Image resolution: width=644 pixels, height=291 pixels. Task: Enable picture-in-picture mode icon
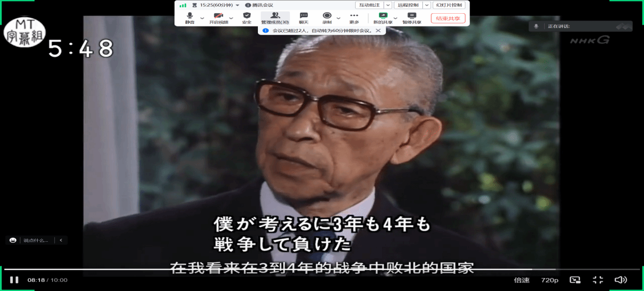pyautogui.click(x=575, y=280)
